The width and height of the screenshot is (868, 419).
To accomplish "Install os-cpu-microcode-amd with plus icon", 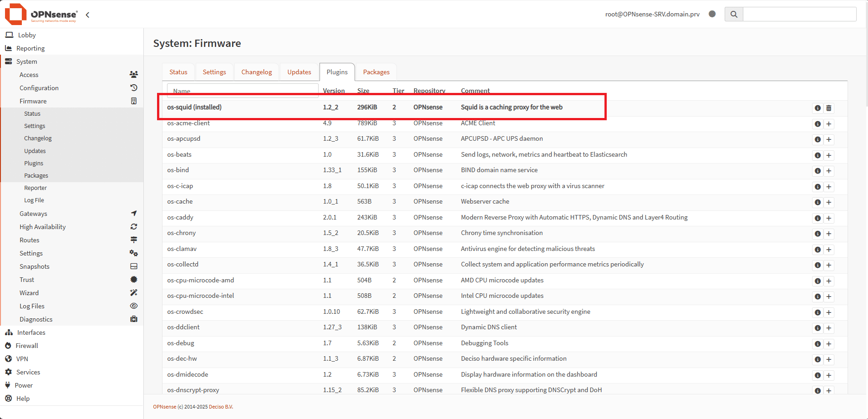I will point(829,281).
